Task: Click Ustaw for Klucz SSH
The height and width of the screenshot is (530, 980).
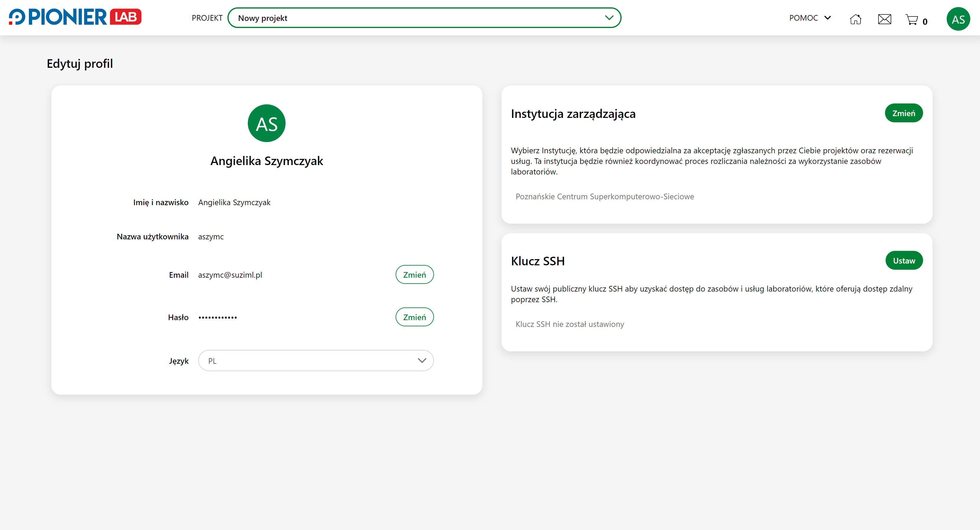Action: click(904, 261)
